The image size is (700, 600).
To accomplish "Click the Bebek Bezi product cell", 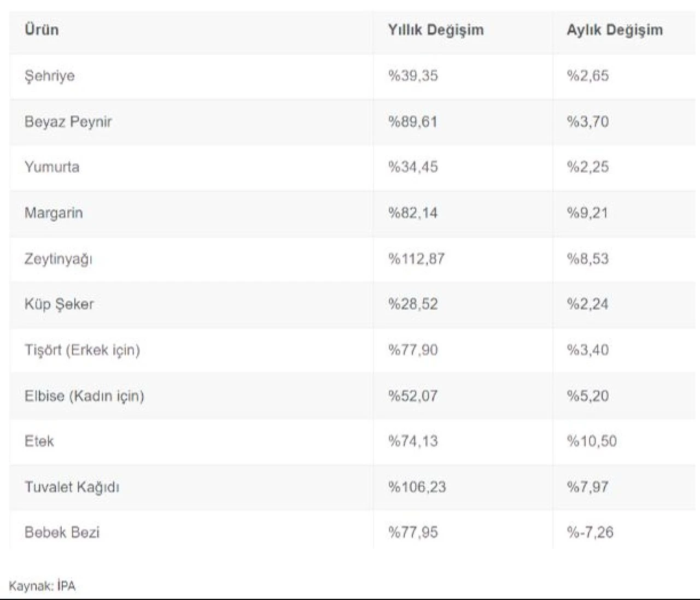I will point(62,532).
